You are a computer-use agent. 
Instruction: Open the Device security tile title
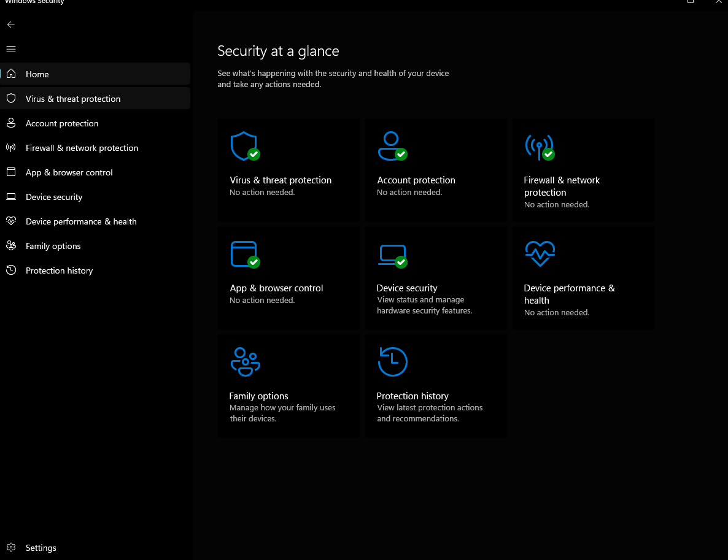click(x=407, y=288)
